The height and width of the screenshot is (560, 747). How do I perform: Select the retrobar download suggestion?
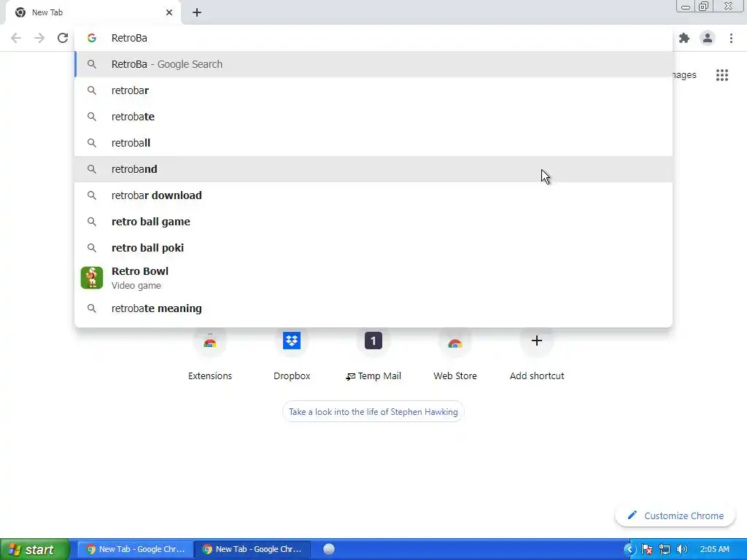pos(373,195)
